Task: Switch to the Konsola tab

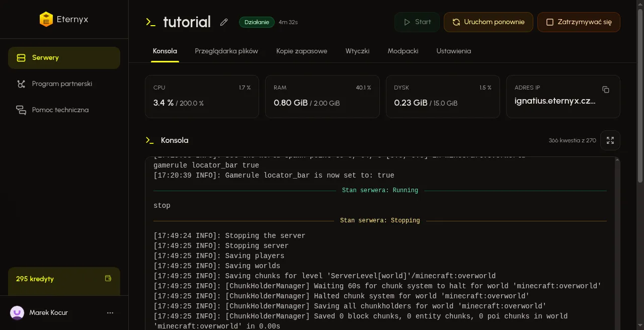Action: pyautogui.click(x=165, y=51)
